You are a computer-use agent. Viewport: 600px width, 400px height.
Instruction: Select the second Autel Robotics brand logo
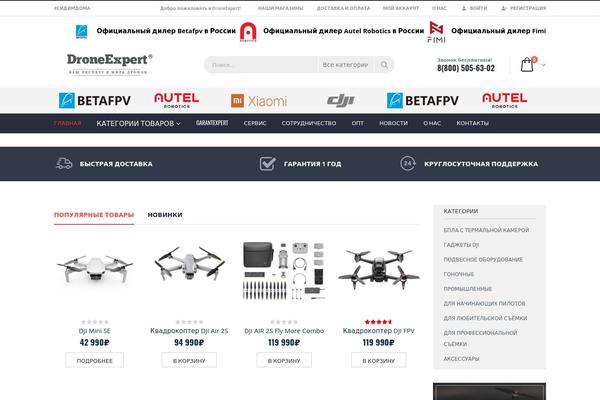504,100
